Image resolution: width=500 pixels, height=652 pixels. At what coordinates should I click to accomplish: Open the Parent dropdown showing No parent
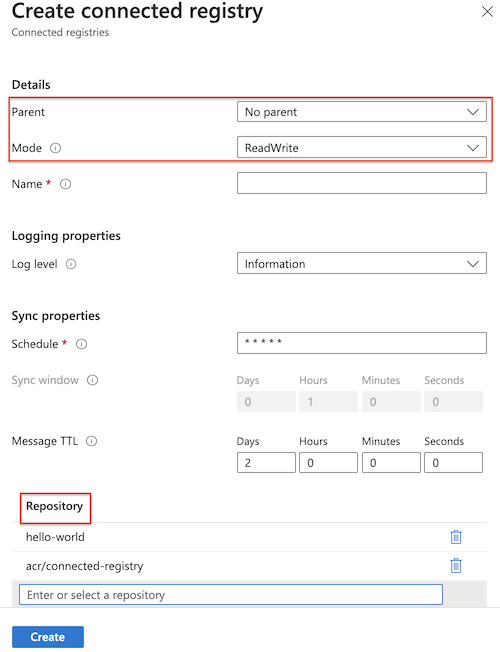(x=361, y=112)
